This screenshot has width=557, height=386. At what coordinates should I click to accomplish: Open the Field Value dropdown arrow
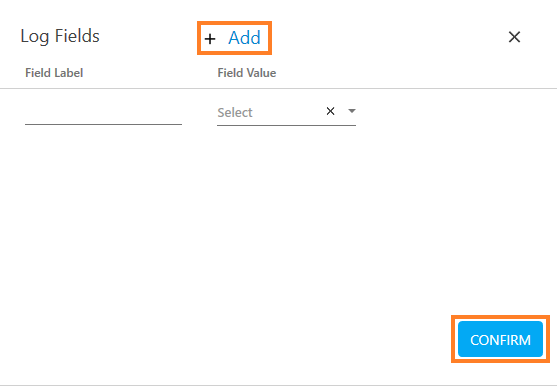[x=352, y=111]
